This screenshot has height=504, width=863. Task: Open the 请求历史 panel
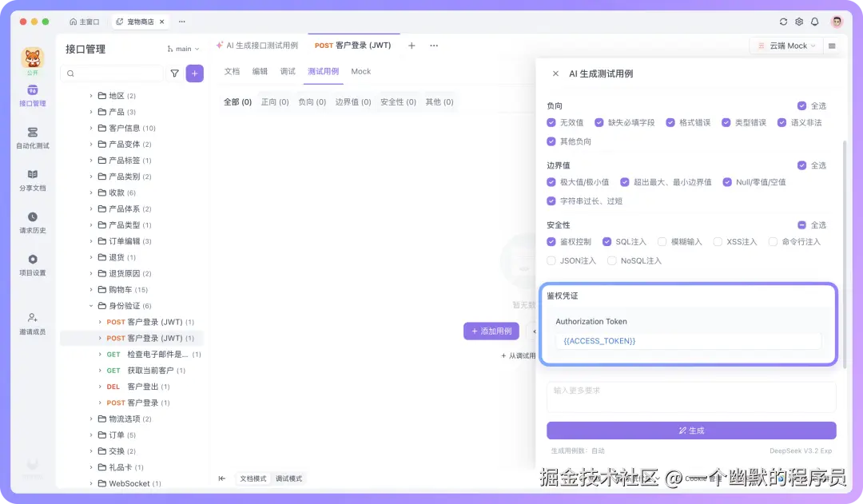(x=32, y=220)
